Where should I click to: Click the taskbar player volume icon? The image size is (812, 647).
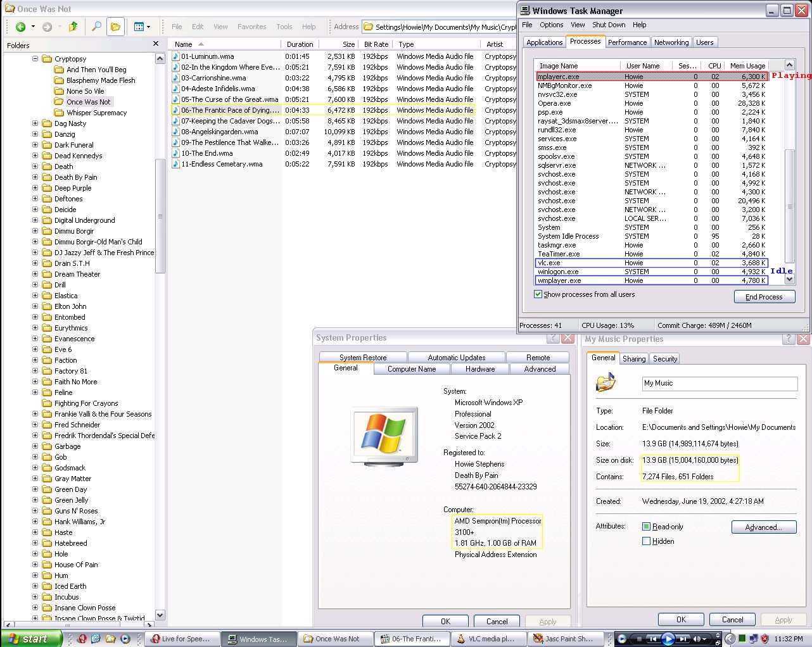pos(698,639)
